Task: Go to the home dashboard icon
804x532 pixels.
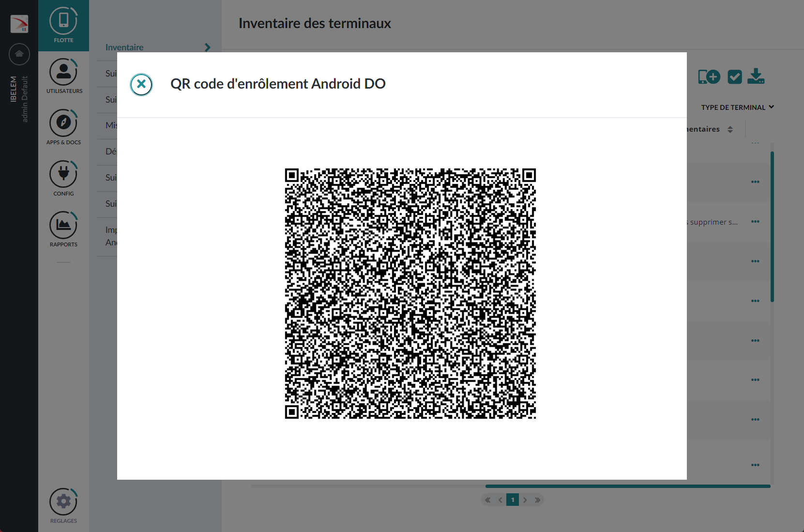Action: 19,54
